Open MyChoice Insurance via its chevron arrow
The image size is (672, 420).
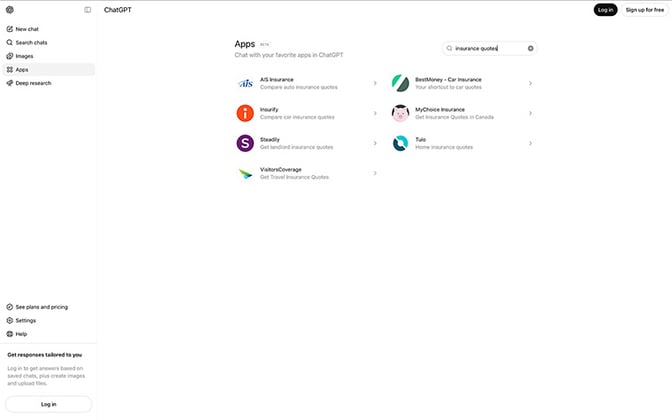[x=530, y=113]
